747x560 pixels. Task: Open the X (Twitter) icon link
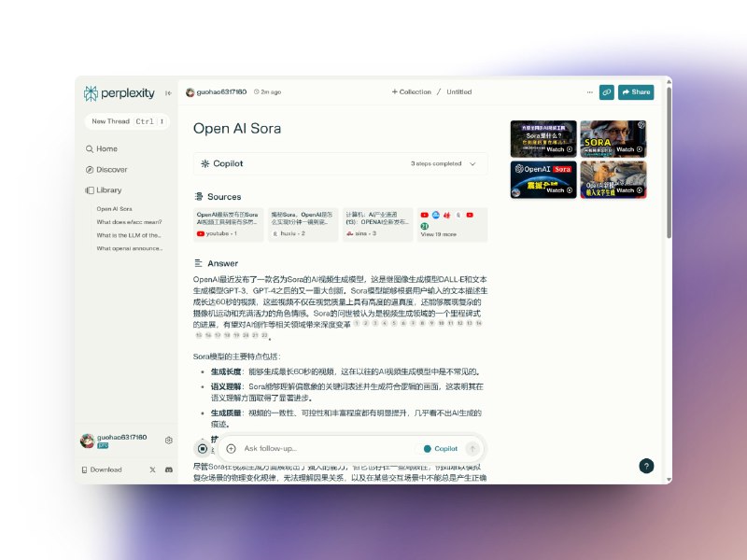[x=152, y=469]
